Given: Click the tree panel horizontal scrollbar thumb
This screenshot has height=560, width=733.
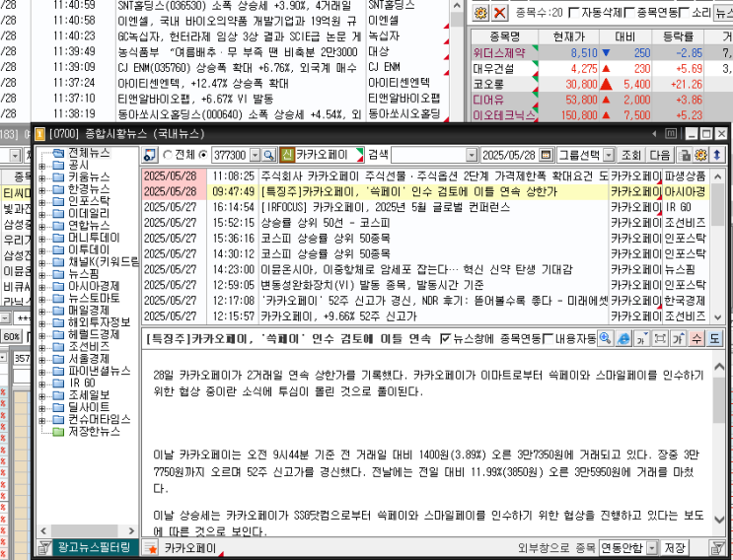Looking at the screenshot, I should click(84, 530).
